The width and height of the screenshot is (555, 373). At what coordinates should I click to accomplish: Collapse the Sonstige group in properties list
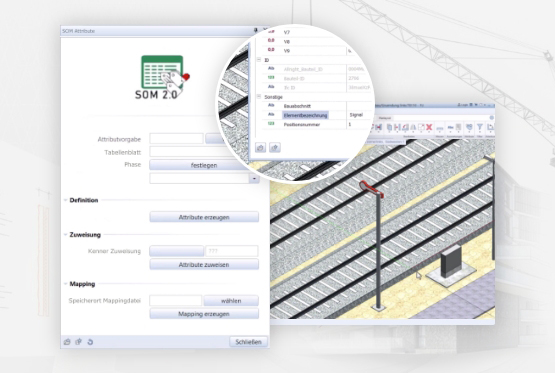pos(259,97)
